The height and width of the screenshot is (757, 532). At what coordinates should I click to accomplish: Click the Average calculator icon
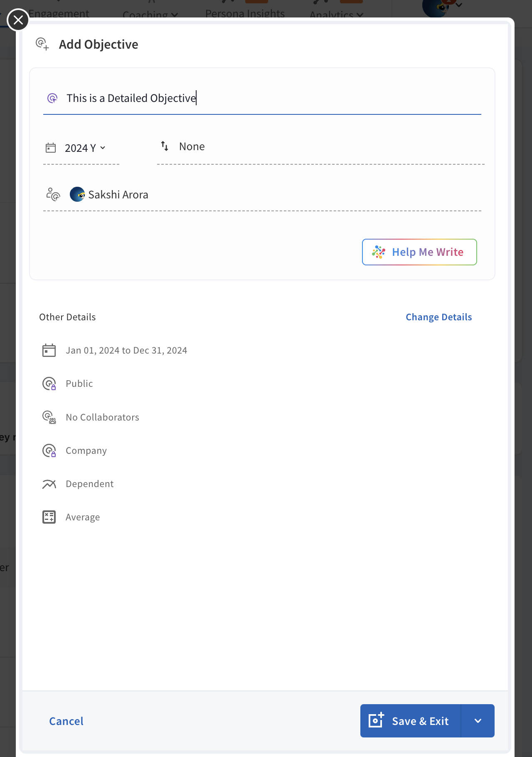click(x=49, y=517)
